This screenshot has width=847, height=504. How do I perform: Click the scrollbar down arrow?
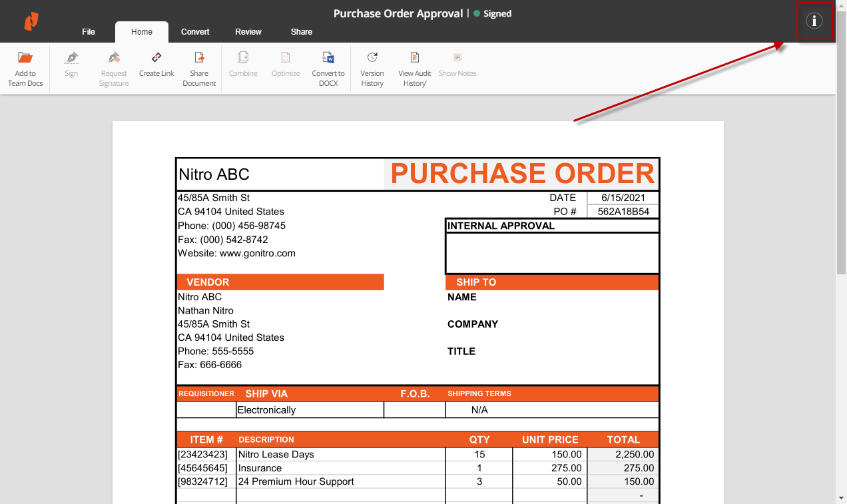pyautogui.click(x=841, y=498)
